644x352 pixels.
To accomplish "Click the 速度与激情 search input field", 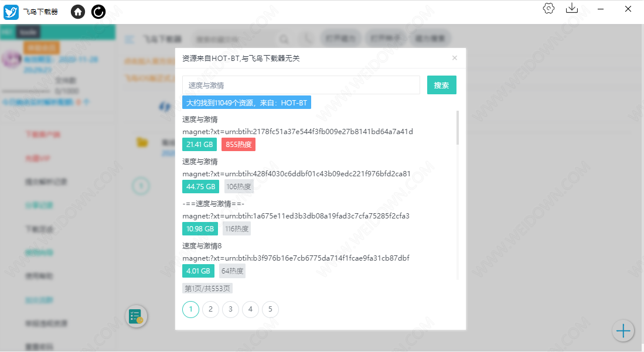I will point(301,85).
